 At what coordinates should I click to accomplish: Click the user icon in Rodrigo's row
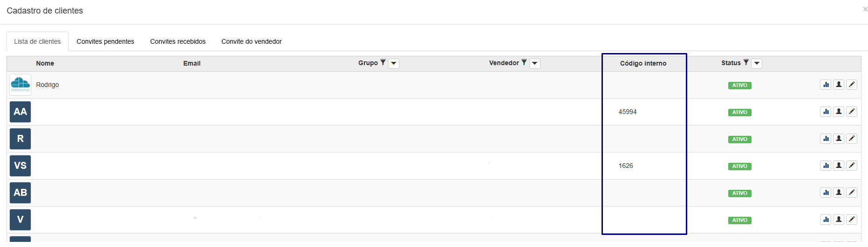click(839, 85)
